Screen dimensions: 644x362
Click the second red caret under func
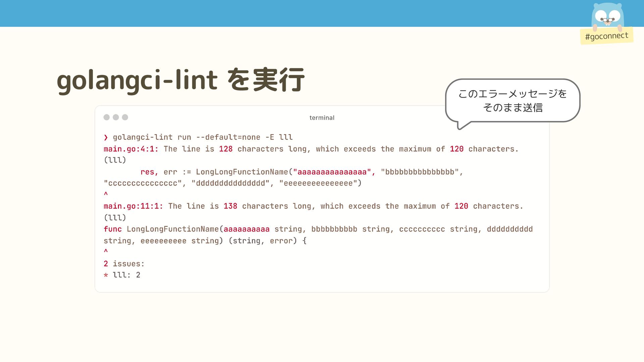(x=106, y=251)
